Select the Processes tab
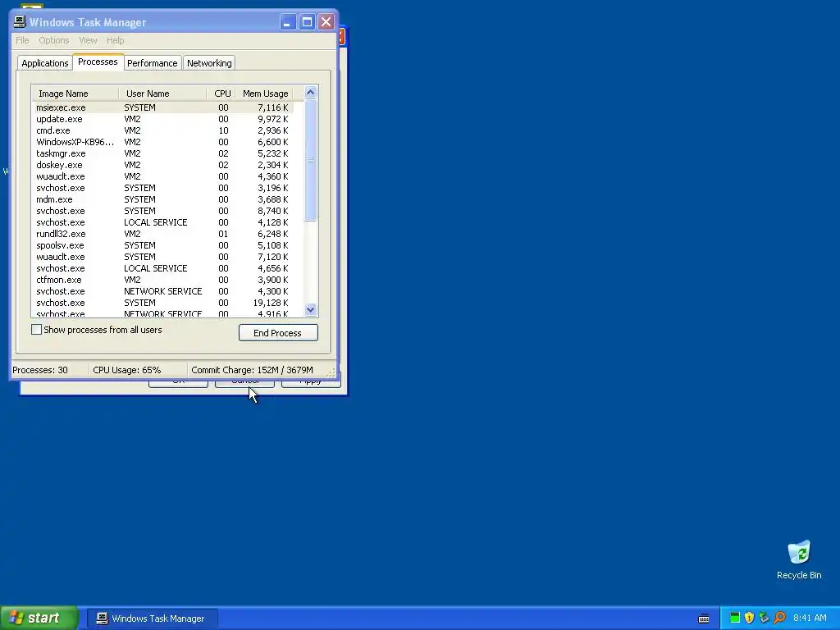 pos(98,62)
